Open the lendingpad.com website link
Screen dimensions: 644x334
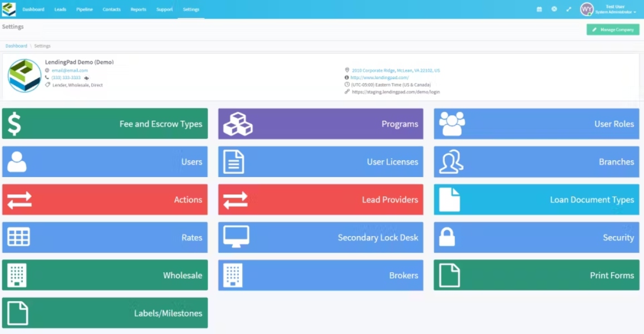coord(380,77)
